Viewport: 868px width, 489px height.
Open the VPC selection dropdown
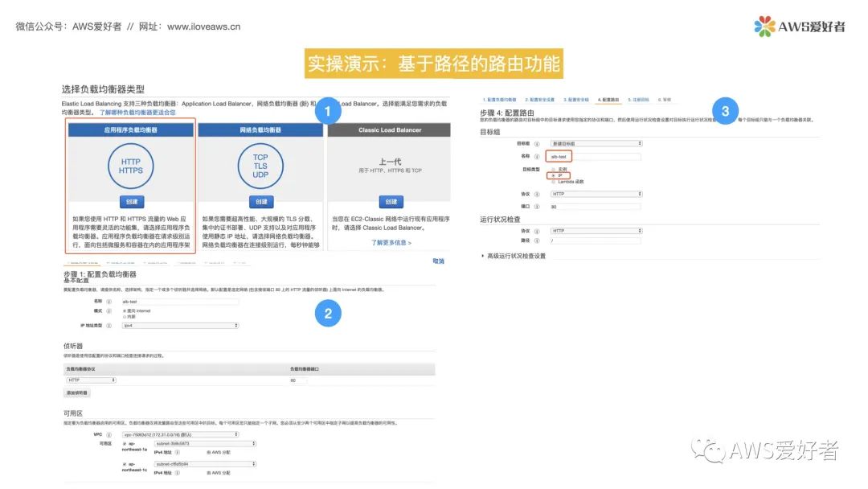(x=181, y=435)
